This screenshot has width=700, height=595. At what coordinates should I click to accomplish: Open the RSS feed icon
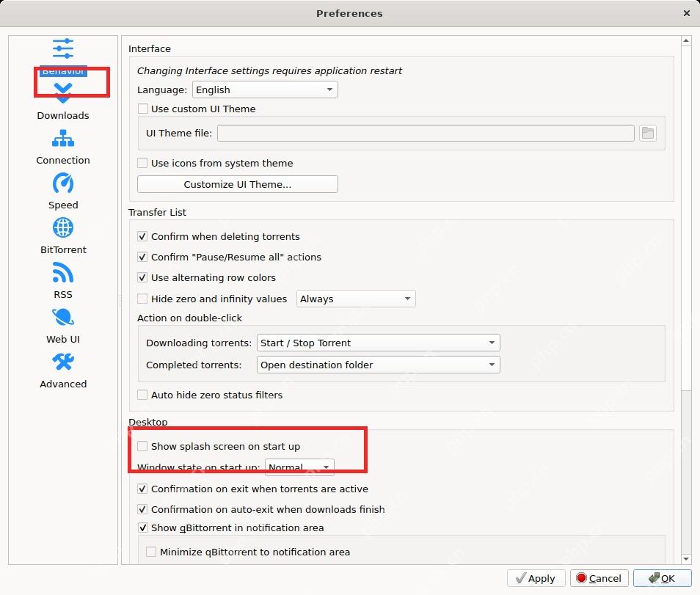click(x=63, y=272)
